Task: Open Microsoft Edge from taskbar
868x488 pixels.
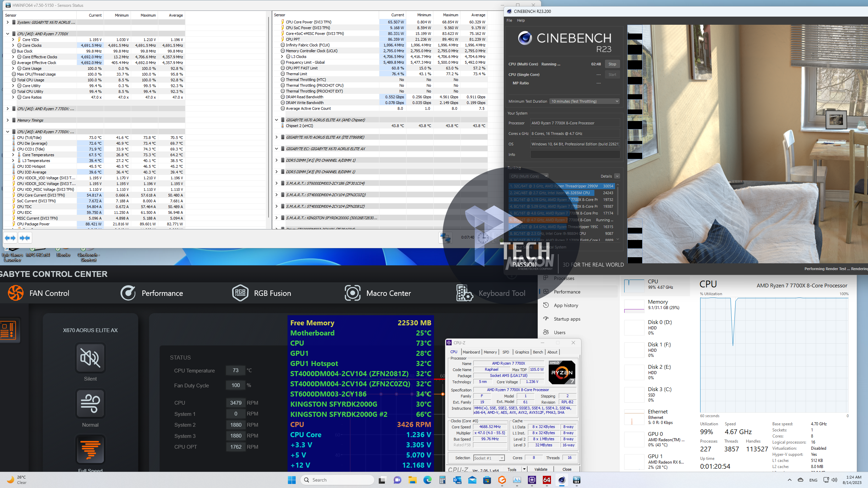Action: (x=427, y=480)
